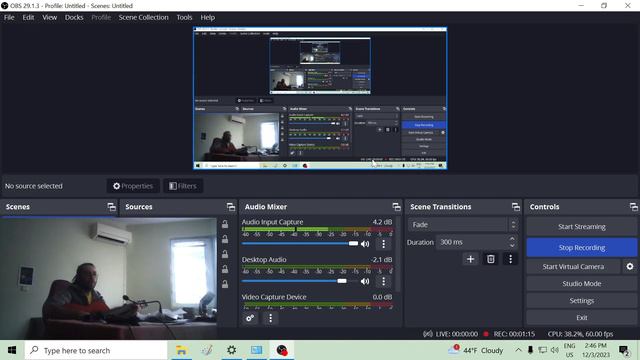Open the Fade transition dropdown
The width and height of the screenshot is (640, 360).
(x=463, y=224)
